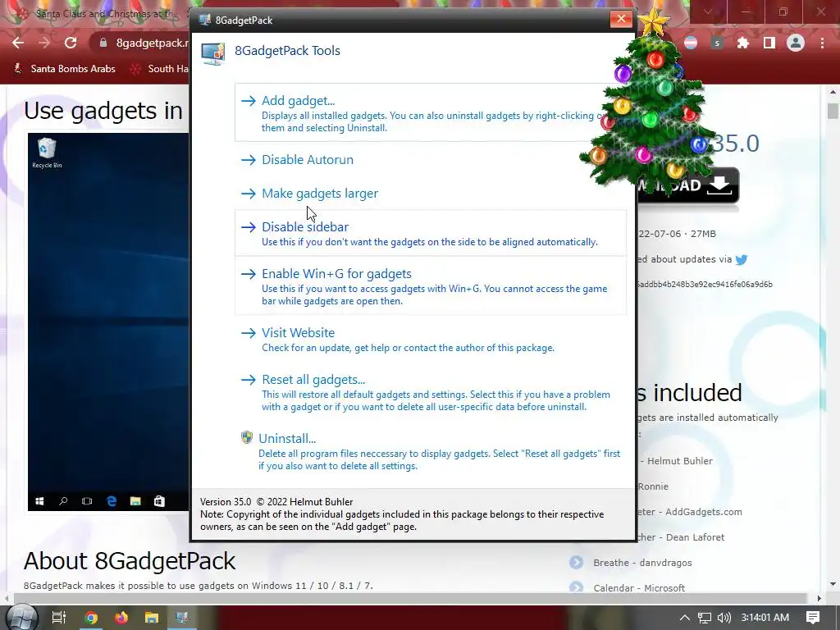Click the taskbar clock 3:14:01 AM
Image resolution: width=840 pixels, height=630 pixels.
765,618
